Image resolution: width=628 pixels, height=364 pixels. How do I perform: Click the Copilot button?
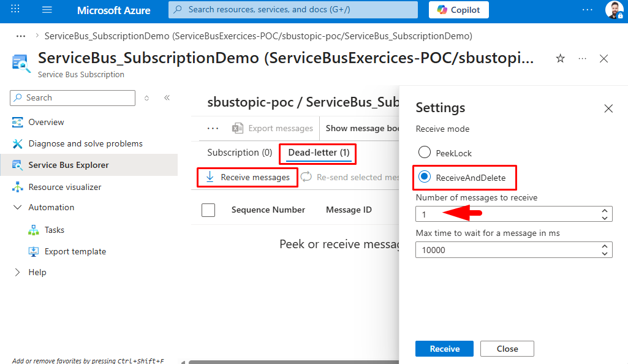458,10
